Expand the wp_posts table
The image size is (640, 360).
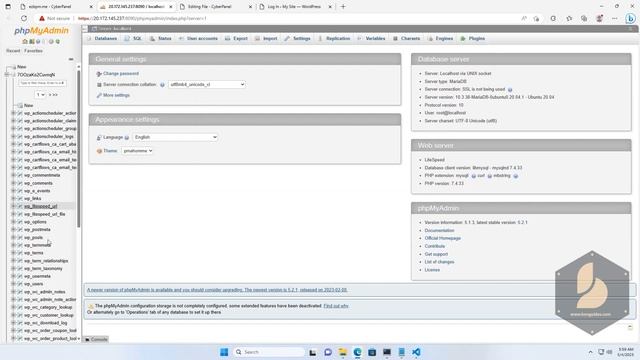(13, 238)
